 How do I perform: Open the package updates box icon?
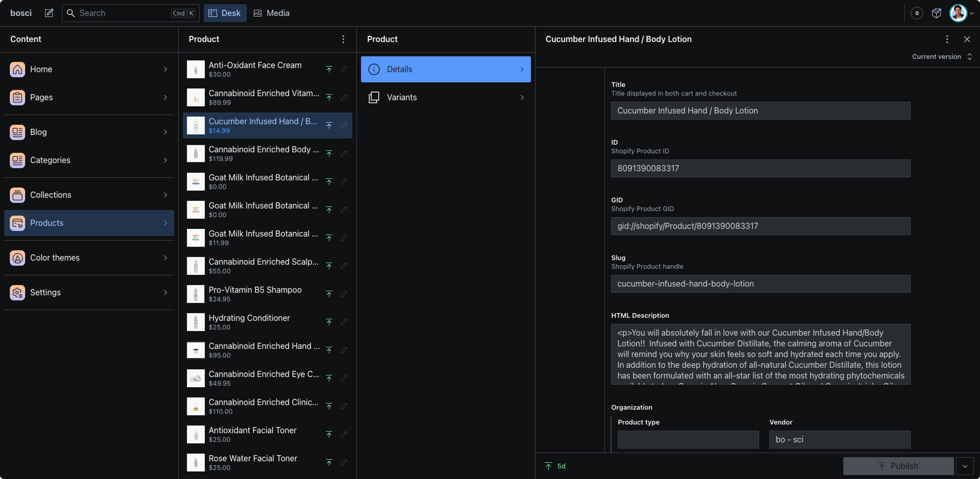pos(936,13)
